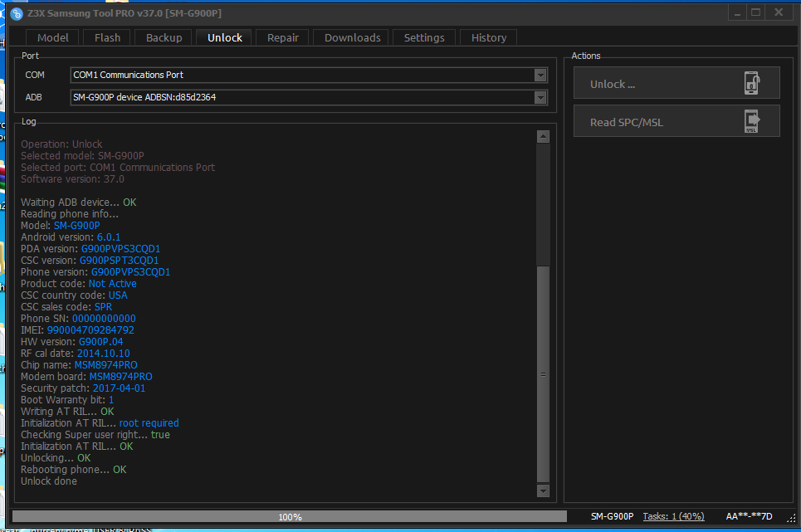Click the AA**-**7D card serial
Screen dimensions: 801x532
[x=749, y=516]
